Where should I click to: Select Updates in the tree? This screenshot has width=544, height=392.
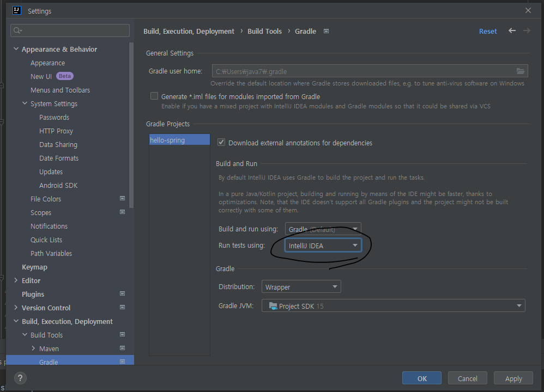[51, 172]
